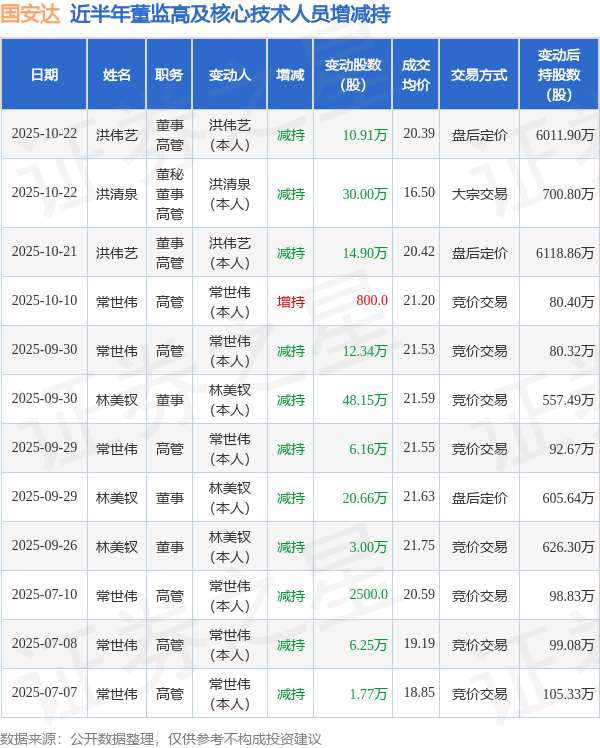600x748 pixels.
Task: Click the 6.25万 shares value
Action: point(368,645)
